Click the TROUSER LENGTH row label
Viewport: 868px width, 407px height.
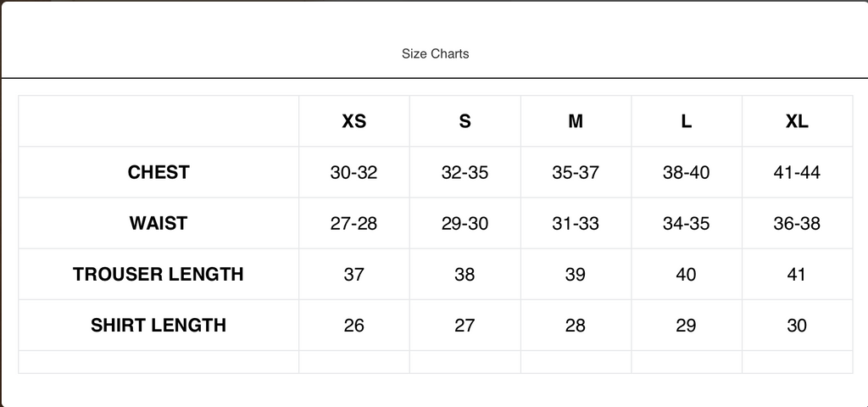click(159, 274)
